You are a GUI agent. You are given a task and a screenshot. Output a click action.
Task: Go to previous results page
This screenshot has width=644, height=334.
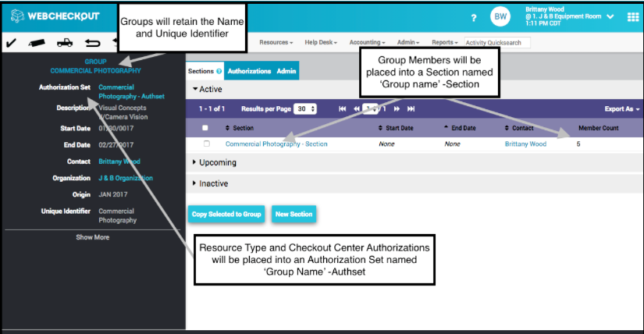(x=357, y=109)
